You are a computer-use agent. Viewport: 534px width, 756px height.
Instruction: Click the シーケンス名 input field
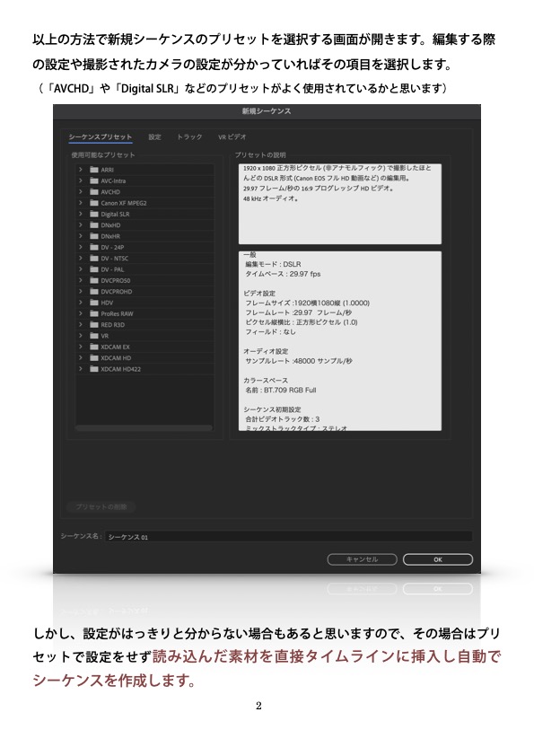click(x=289, y=537)
